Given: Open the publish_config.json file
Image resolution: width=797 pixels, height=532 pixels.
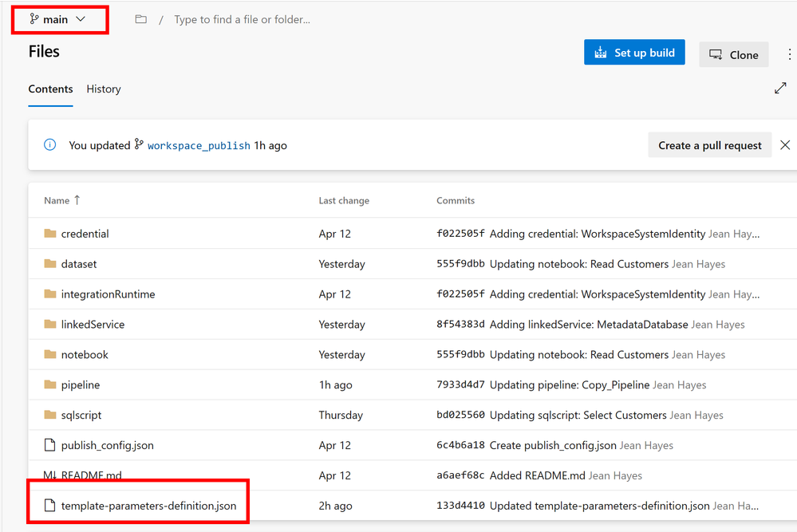Looking at the screenshot, I should (x=107, y=445).
